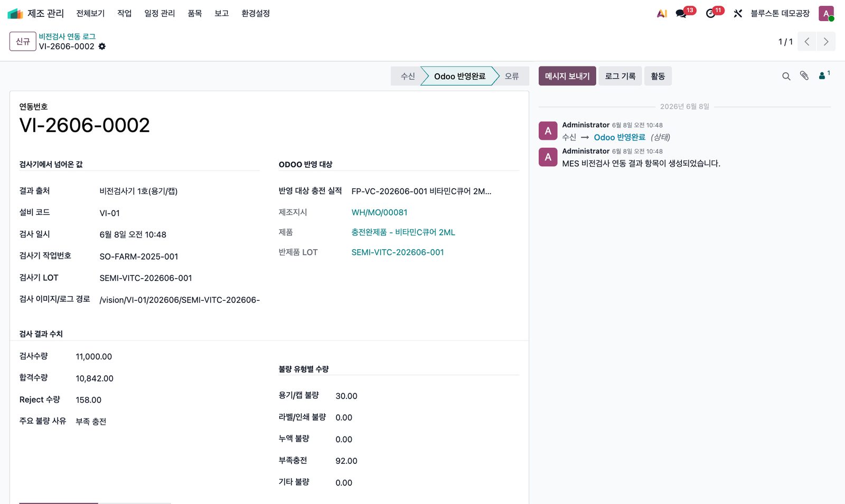
Task: Click the 비전검사 연동 로그 breadcrumb
Action: pos(67,36)
